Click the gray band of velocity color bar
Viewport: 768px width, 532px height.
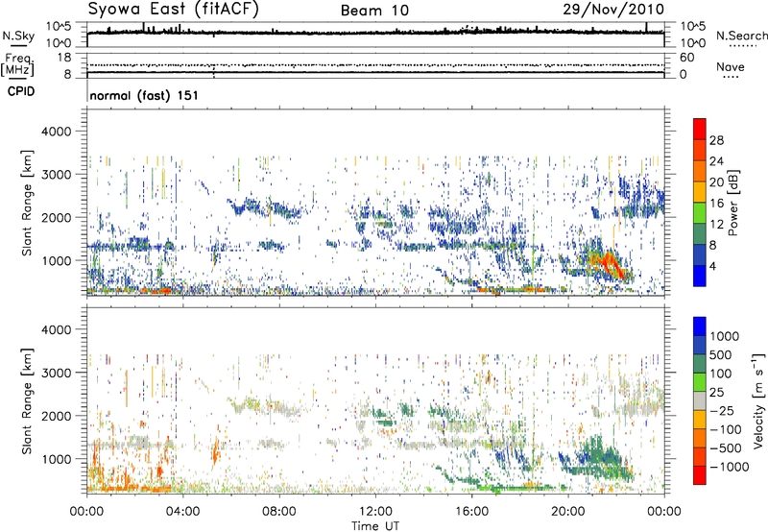(x=700, y=401)
